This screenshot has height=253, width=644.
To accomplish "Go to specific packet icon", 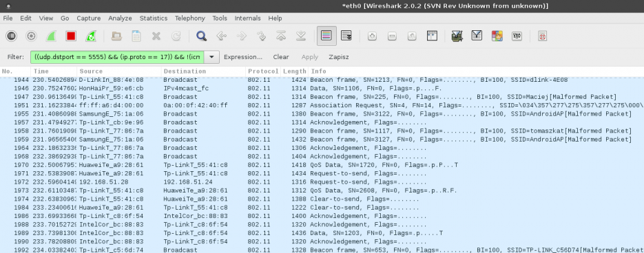I will pyautogui.click(x=261, y=36).
